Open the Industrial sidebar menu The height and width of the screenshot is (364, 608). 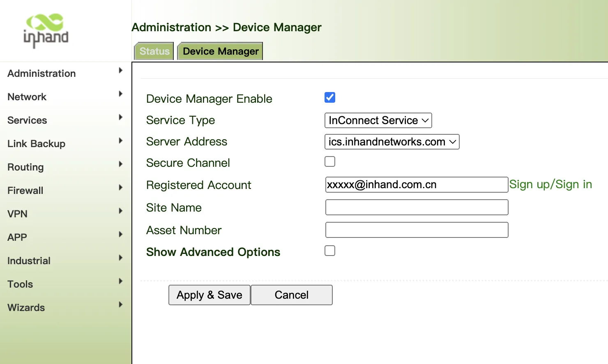click(65, 260)
